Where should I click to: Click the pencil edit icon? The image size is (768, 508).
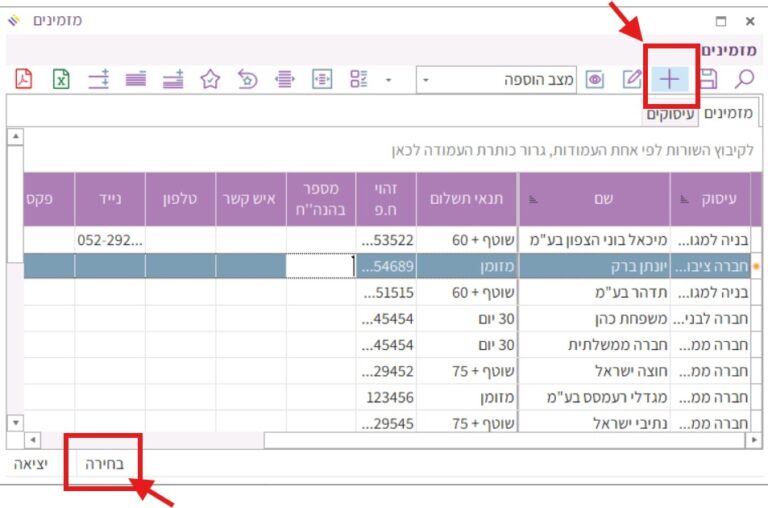pyautogui.click(x=632, y=79)
